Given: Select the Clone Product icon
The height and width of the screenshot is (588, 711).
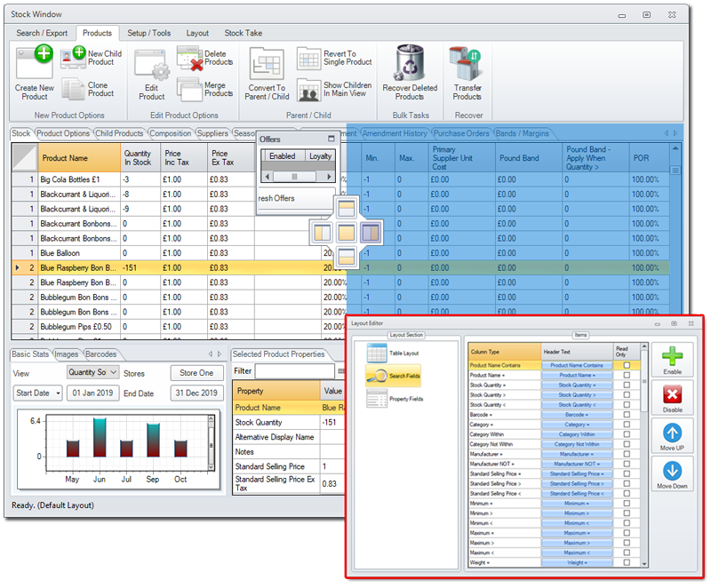Looking at the screenshot, I should (x=73, y=89).
